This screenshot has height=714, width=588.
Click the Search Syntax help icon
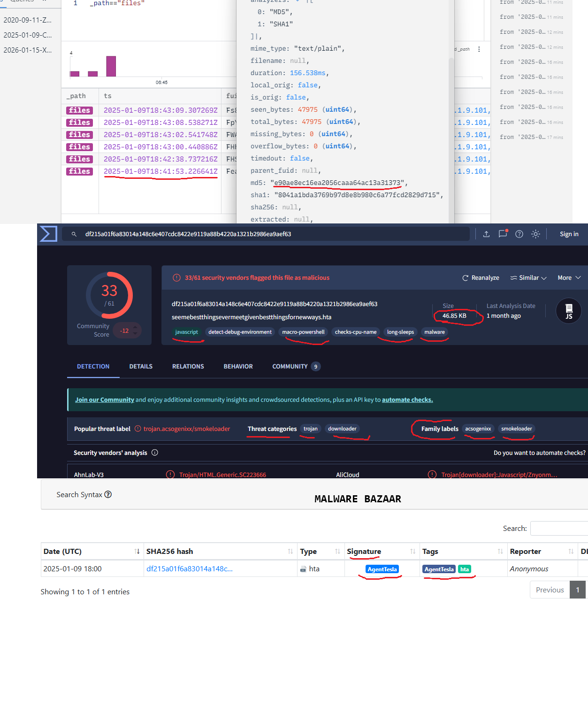point(108,494)
